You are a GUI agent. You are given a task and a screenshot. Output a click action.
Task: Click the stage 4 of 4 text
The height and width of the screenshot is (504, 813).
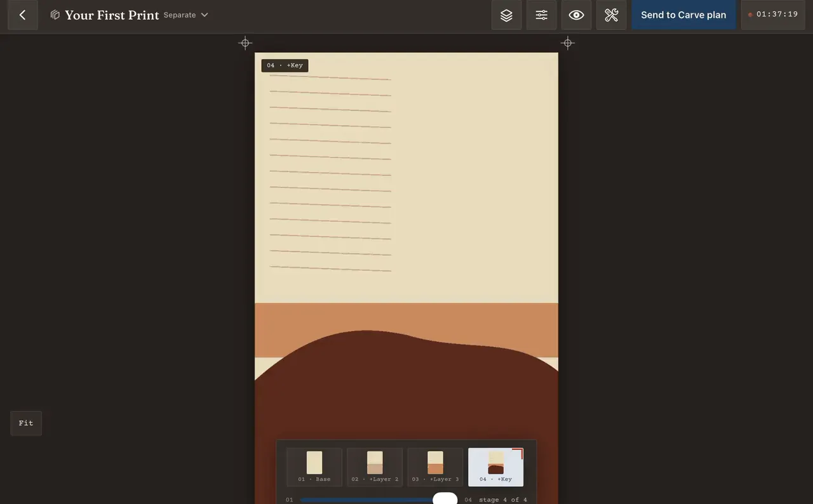point(503,500)
